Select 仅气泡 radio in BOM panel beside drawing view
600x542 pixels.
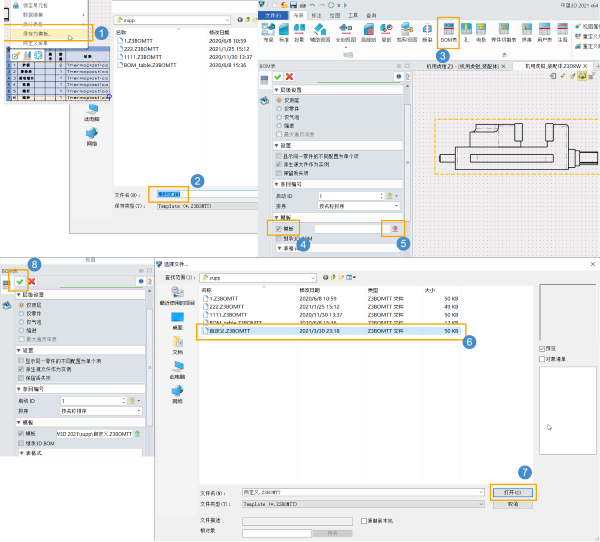click(279, 117)
